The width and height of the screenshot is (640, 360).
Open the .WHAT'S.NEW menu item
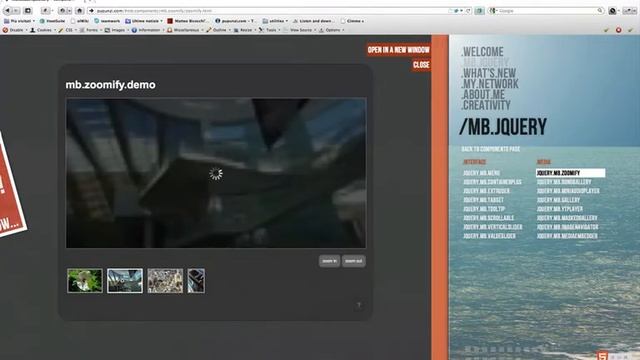pos(488,73)
